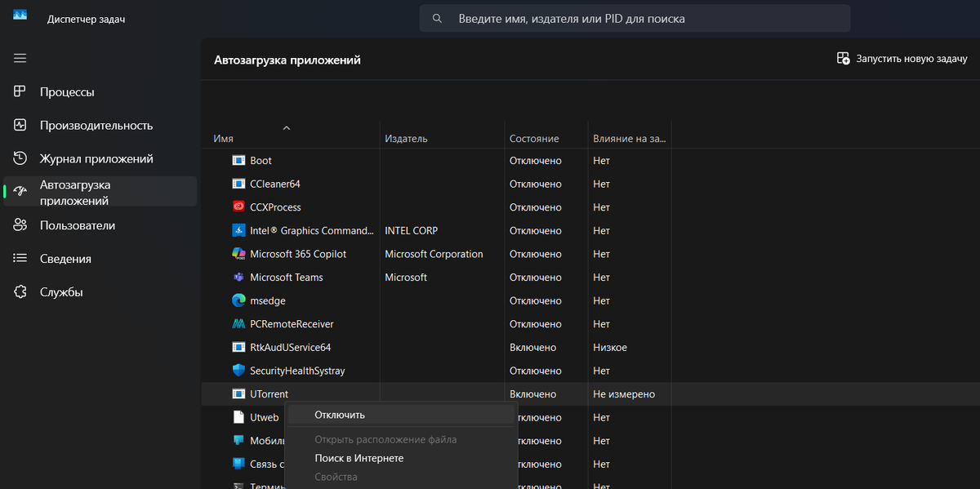Open the Службы page
This screenshot has width=980, height=489.
(100, 291)
